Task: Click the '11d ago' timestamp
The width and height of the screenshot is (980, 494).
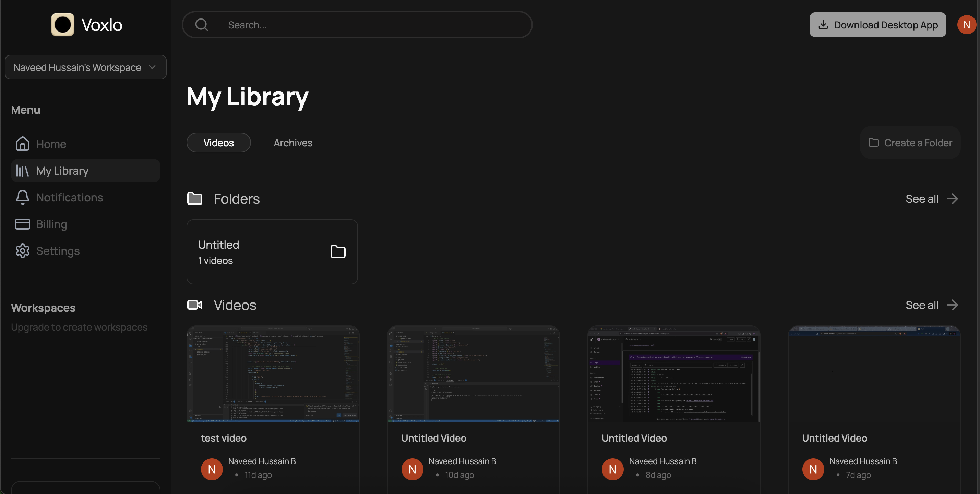Action: pos(258,475)
